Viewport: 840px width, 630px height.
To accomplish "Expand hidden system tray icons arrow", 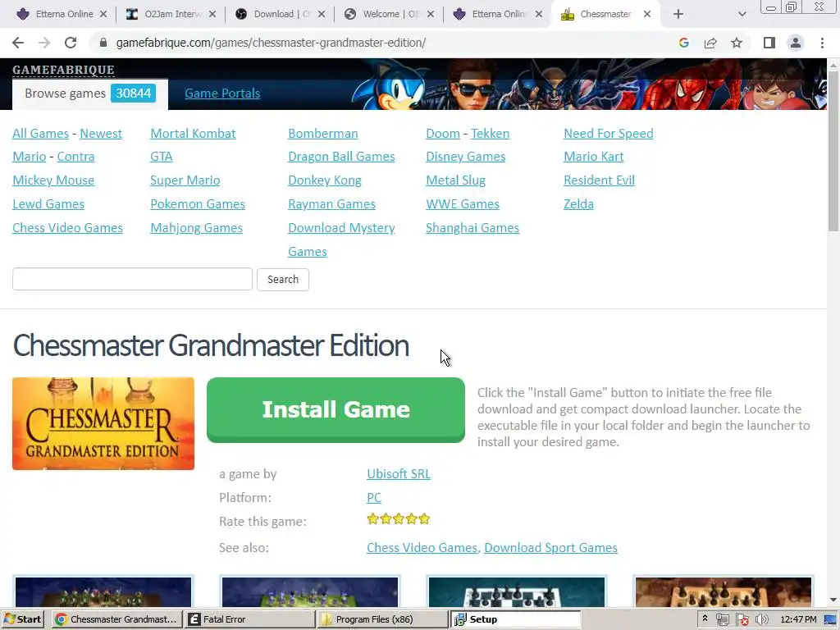I will pyautogui.click(x=705, y=619).
